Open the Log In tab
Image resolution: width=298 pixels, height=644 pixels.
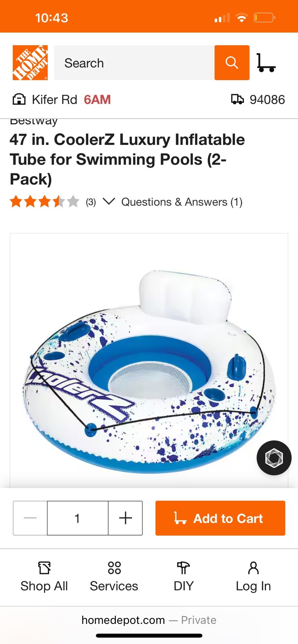(x=253, y=577)
